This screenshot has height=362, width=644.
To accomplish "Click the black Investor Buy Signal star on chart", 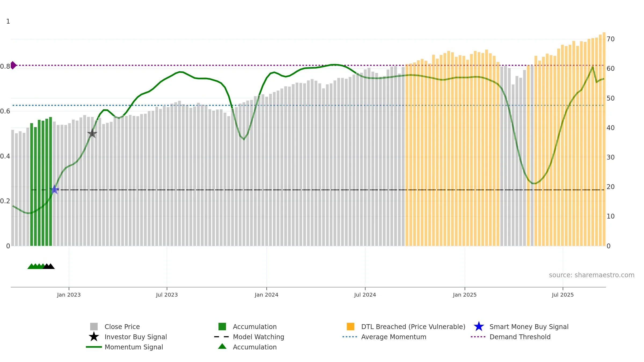I will tap(92, 133).
